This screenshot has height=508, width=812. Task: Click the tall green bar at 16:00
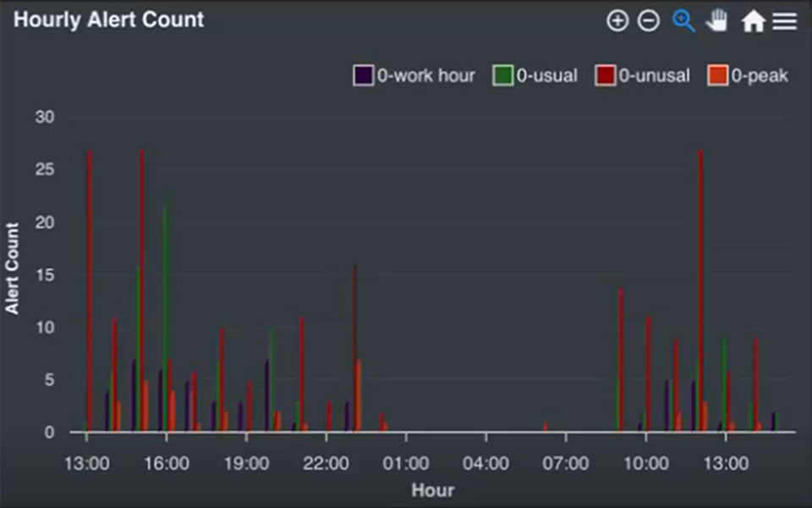tap(165, 318)
